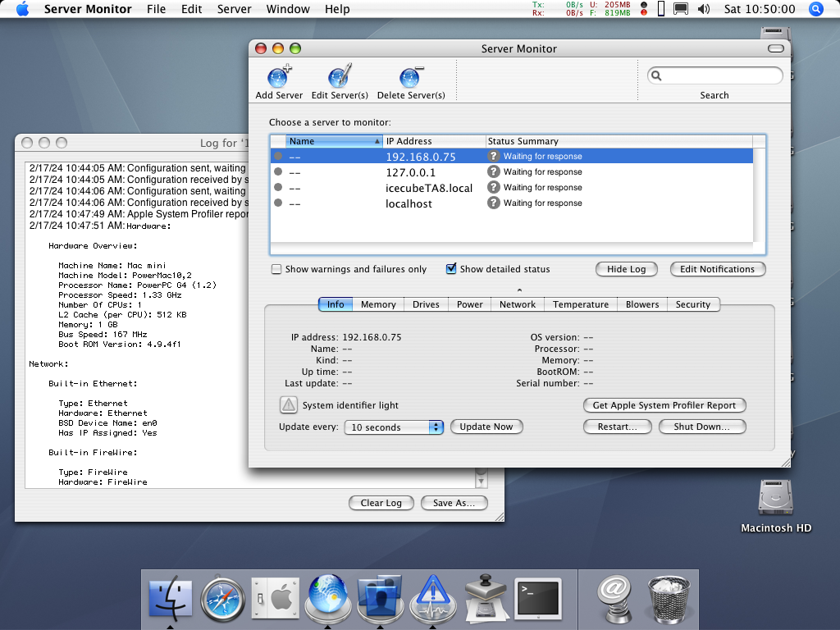Image resolution: width=840 pixels, height=630 pixels.
Task: Click the @ spring website icon in Dock
Action: tap(614, 598)
